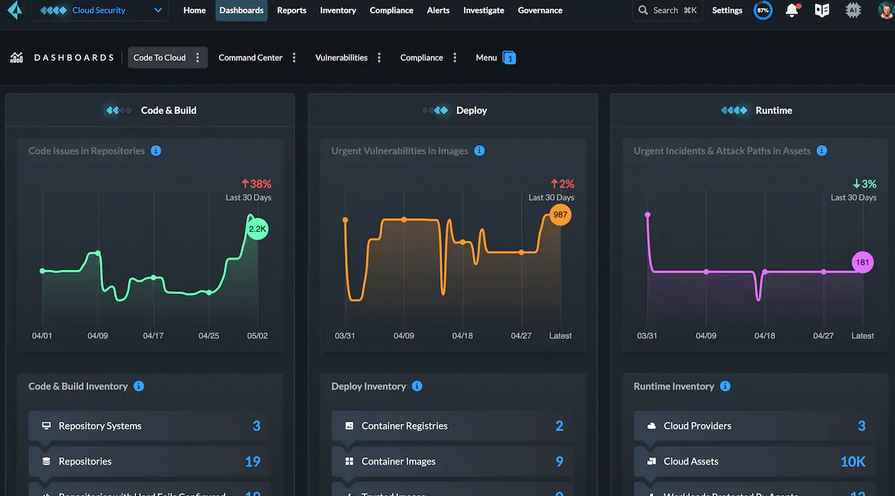Click info icon next to Deploy Inventory

(x=417, y=386)
